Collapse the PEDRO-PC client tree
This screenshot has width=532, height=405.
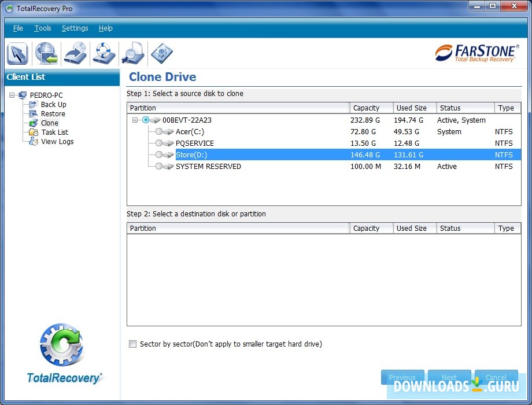click(13, 95)
